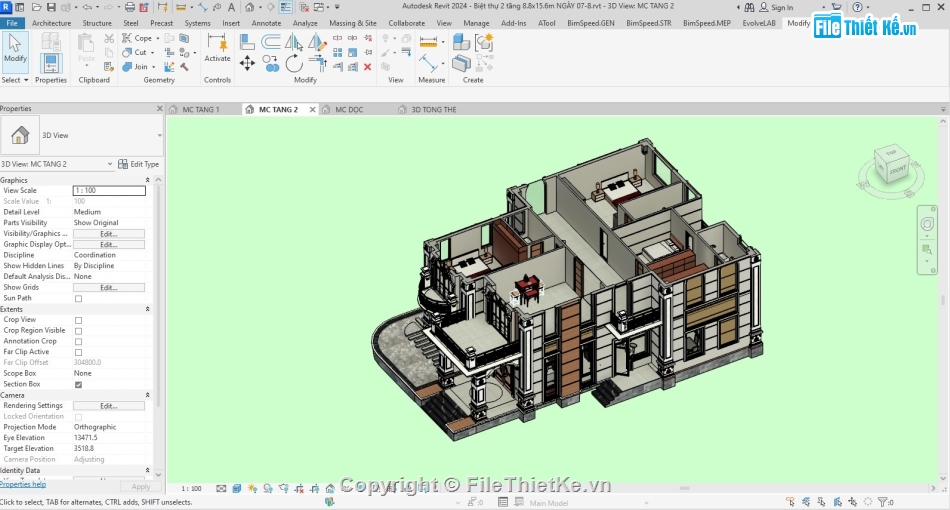950x510 pixels.
Task: Click the Cope geometry tool
Action: [x=138, y=38]
